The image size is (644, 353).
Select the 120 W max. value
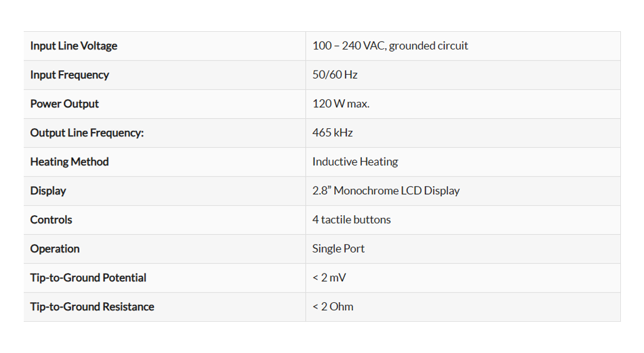(x=340, y=104)
